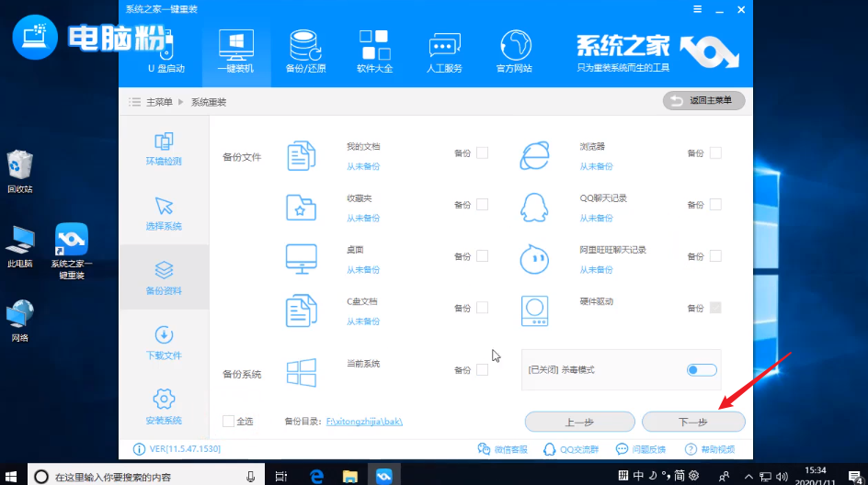Open 软件大全 tab

point(375,52)
